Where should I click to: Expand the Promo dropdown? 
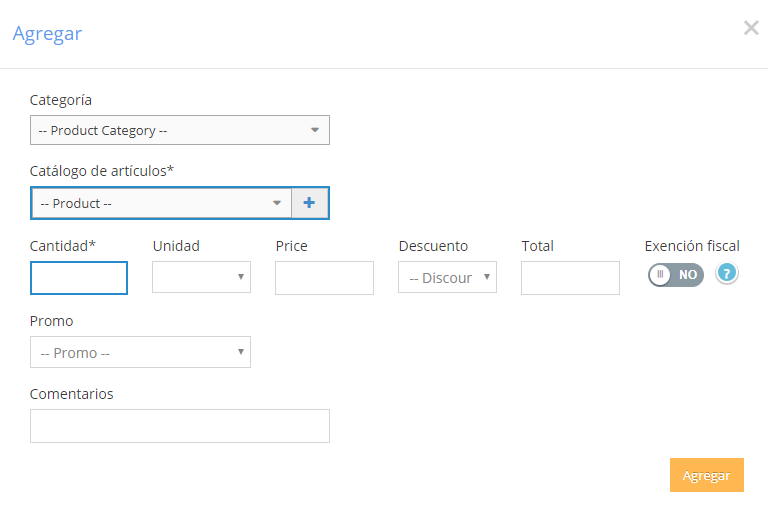(140, 352)
